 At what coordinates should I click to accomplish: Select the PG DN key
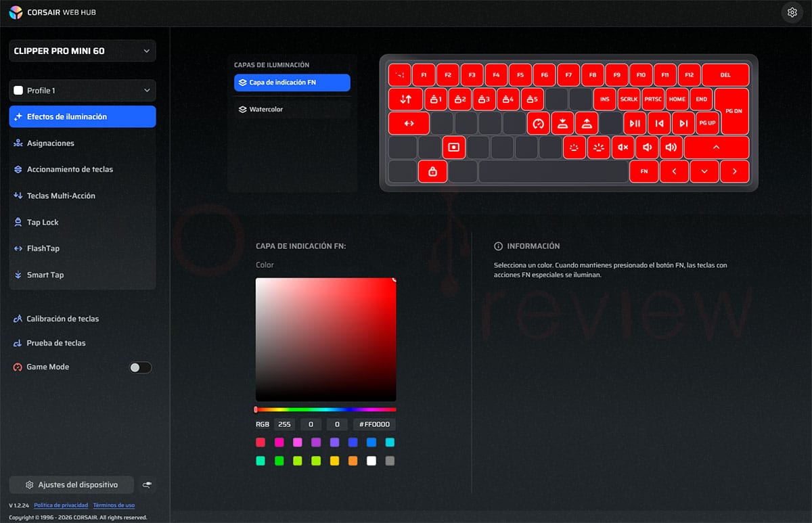click(x=733, y=111)
